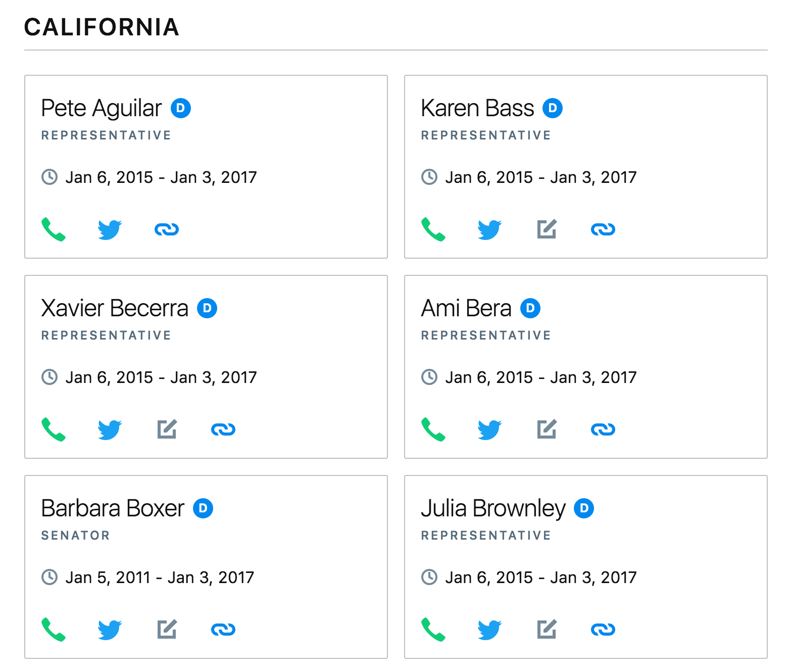Open Pete Aguilar's Twitter profile

point(110,229)
